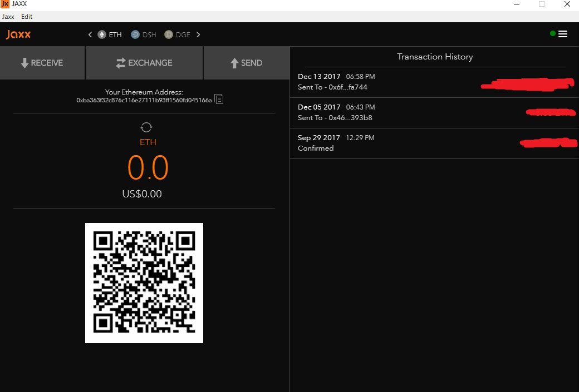Switch to the DGE wallet
The width and height of the screenshot is (579, 392).
(178, 34)
